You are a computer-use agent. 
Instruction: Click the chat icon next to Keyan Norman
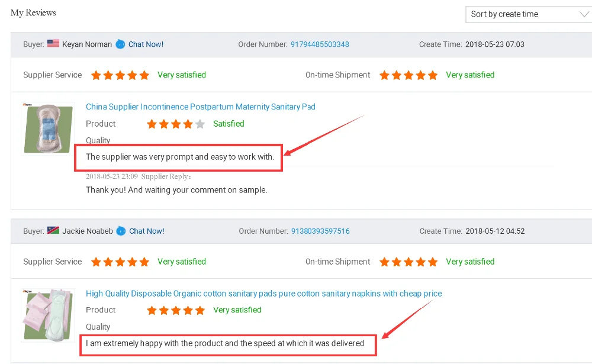tap(120, 44)
